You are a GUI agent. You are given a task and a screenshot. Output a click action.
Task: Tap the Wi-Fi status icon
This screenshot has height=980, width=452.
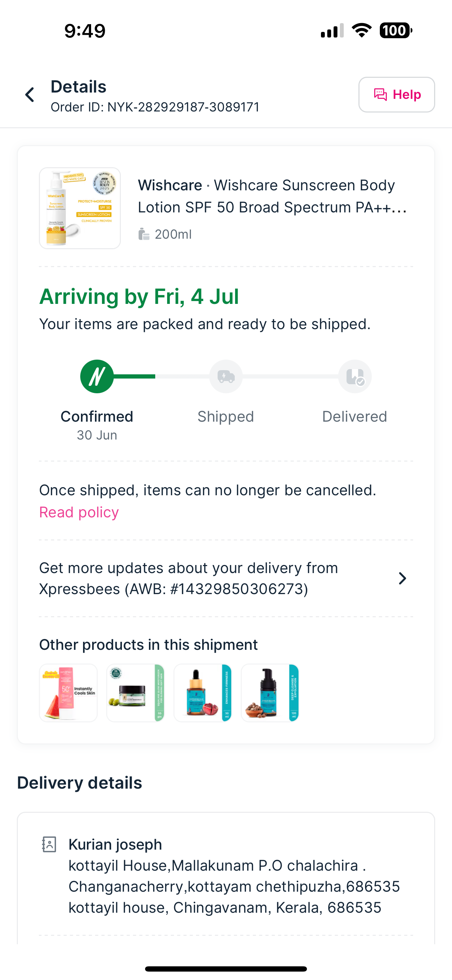[362, 30]
